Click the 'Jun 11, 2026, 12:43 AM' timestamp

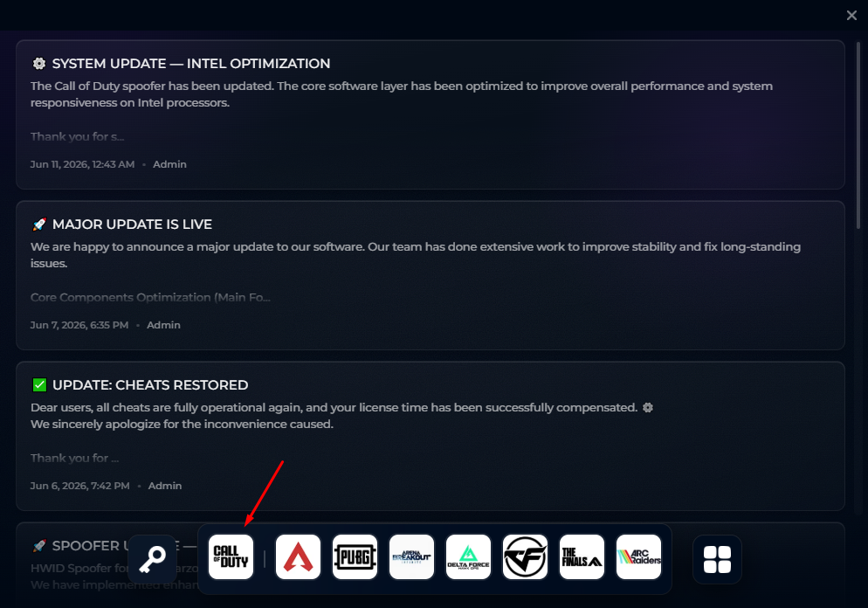pos(82,164)
